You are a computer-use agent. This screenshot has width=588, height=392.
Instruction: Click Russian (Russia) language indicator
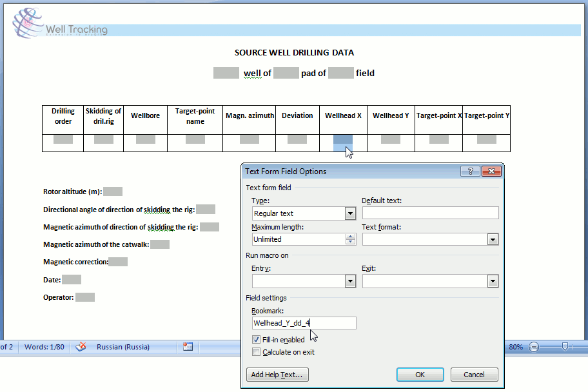[x=123, y=347]
